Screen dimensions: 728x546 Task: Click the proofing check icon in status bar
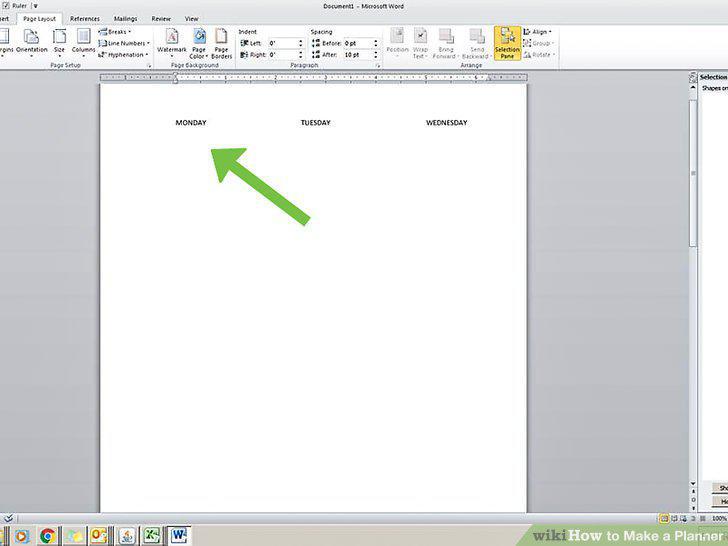coord(8,519)
